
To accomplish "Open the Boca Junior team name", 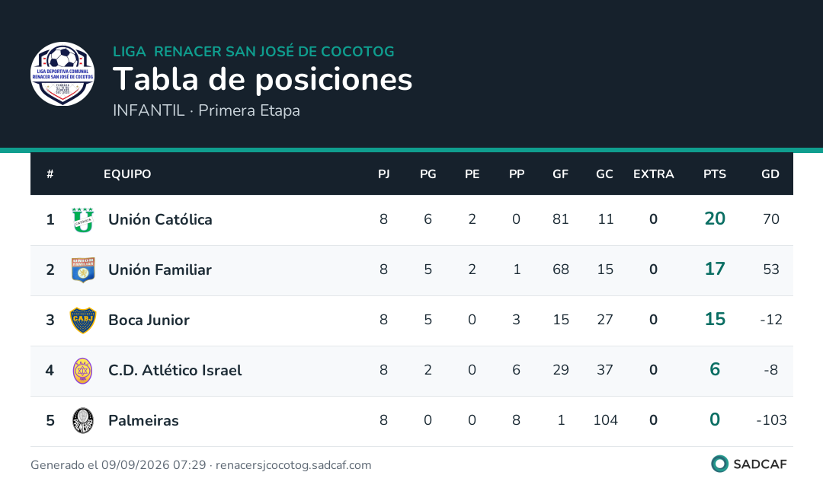I will (x=149, y=320).
